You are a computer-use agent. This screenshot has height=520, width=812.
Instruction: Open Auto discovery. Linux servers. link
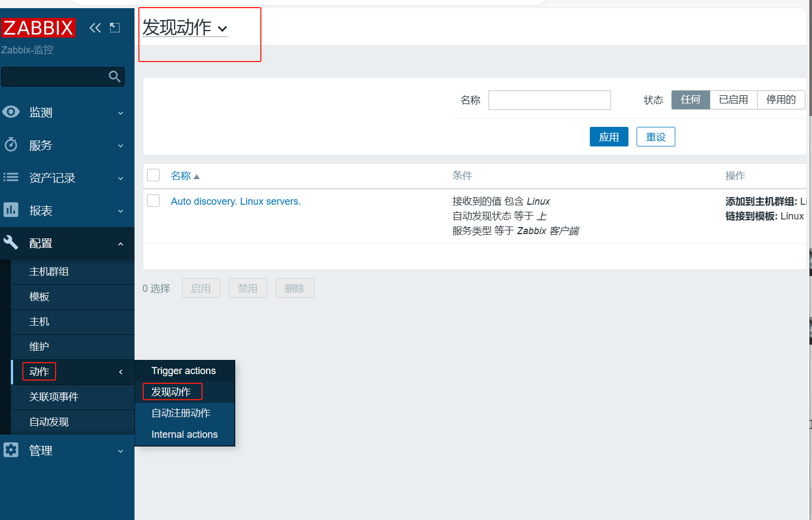pos(236,201)
